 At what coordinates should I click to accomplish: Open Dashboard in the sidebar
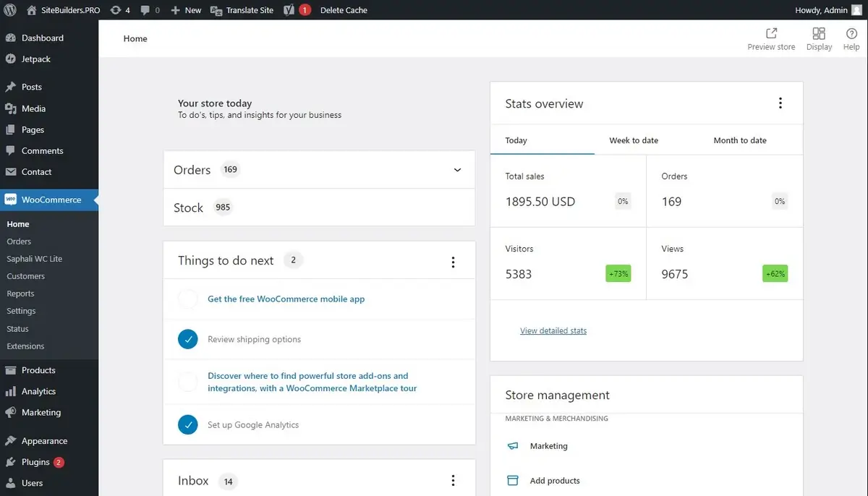[x=49, y=38]
